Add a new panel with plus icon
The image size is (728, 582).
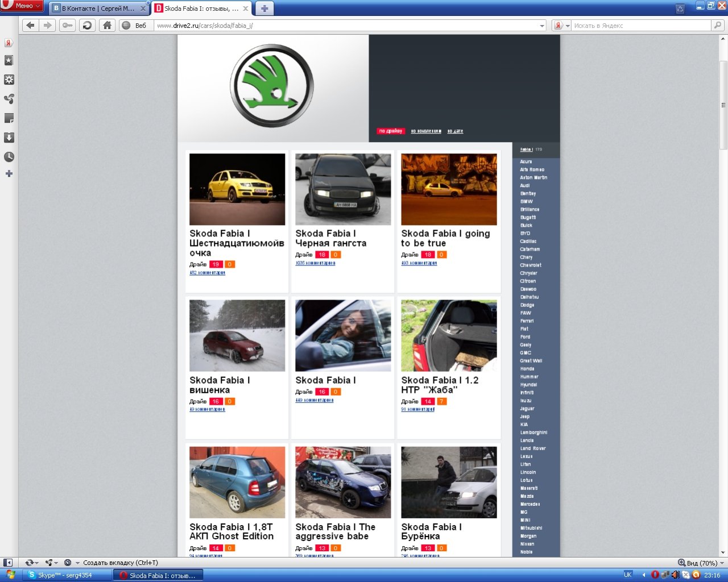coord(9,173)
